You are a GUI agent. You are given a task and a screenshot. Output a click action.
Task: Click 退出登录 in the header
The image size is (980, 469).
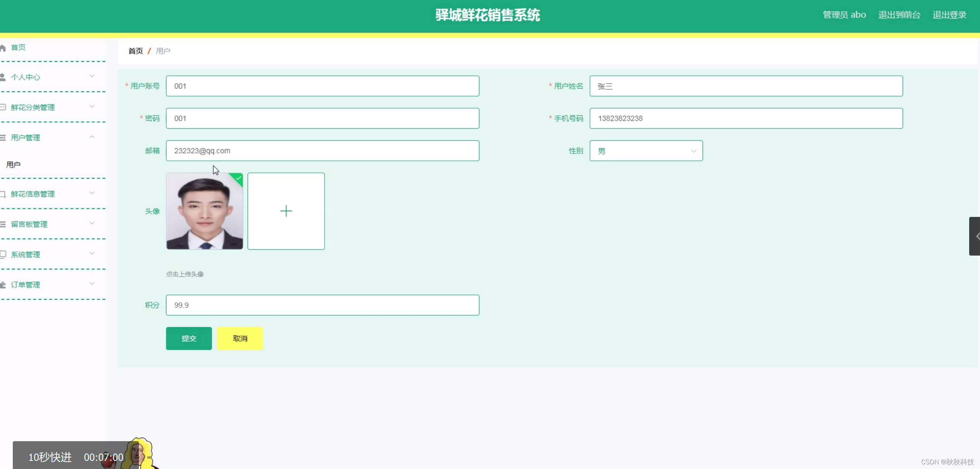(949, 15)
